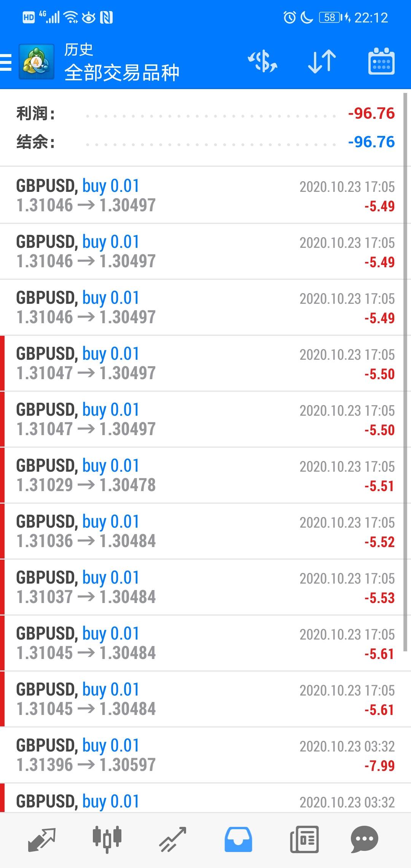
Task: Tap the MetaTrader 4 app logo
Action: point(37,62)
